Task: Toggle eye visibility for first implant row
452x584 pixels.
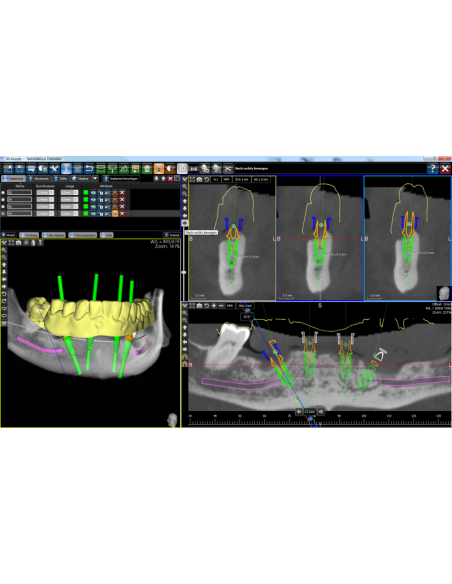Action: pyautogui.click(x=93, y=193)
